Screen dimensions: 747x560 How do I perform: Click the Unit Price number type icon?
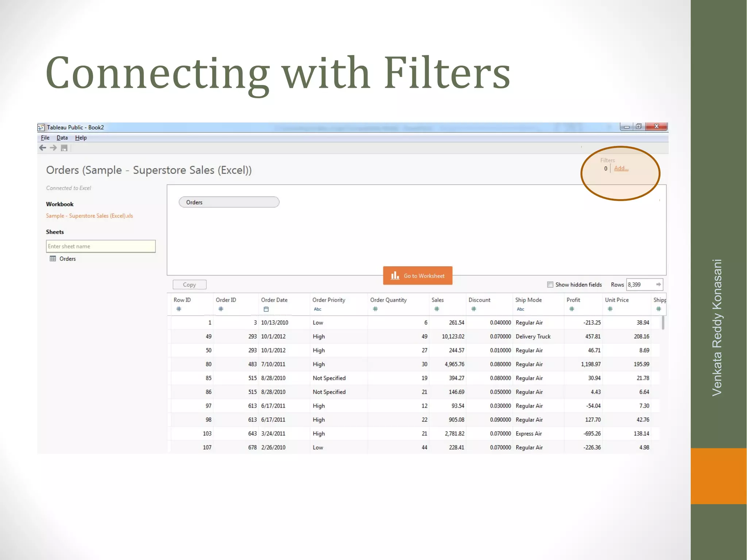610,309
